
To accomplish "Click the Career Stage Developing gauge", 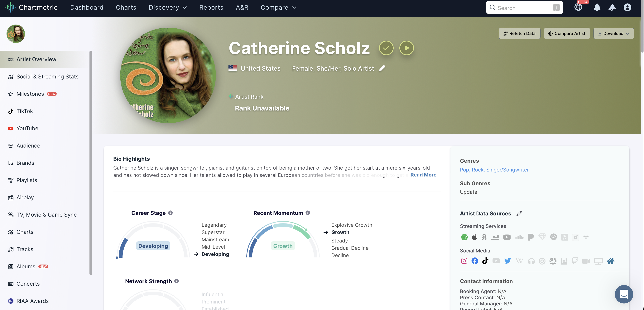I will [153, 240].
